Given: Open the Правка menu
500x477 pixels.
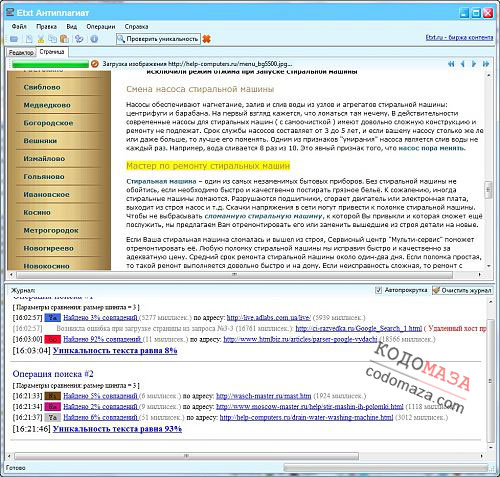Looking at the screenshot, I should click(46, 26).
